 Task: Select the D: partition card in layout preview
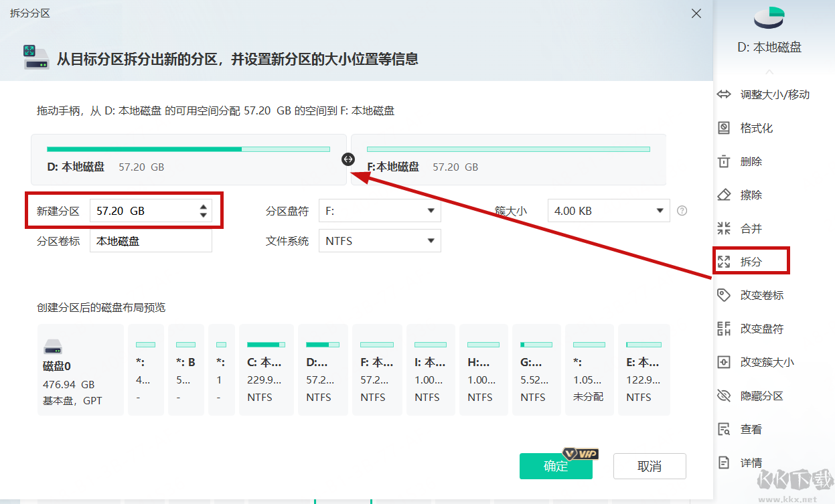323,369
